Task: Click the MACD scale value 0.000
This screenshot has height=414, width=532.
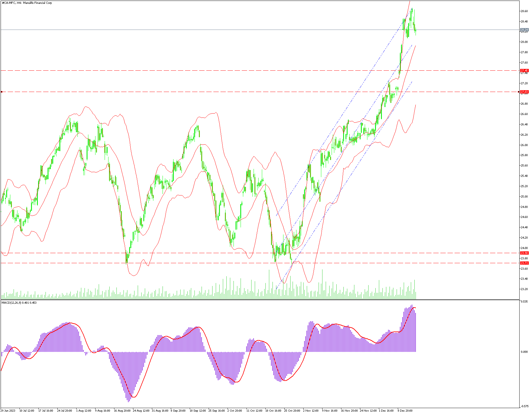Action: (524, 352)
